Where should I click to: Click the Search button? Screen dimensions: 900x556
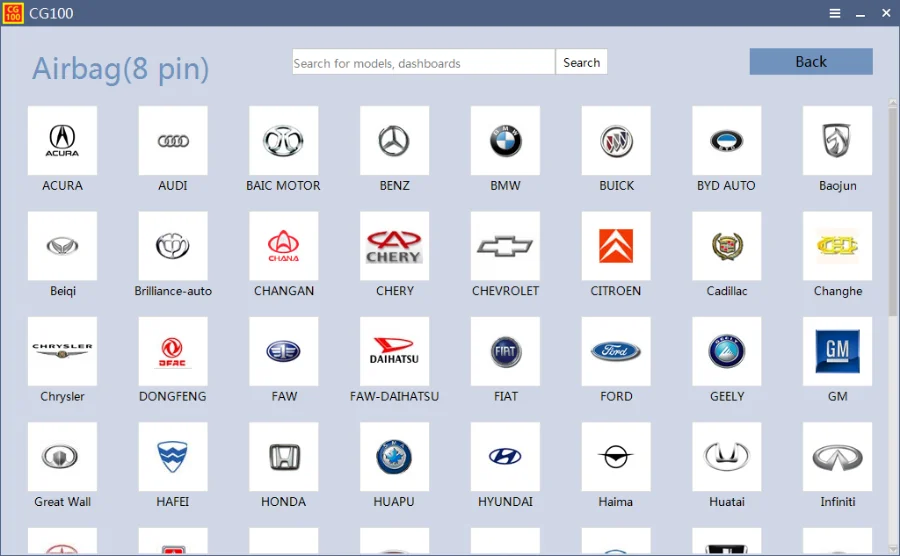tap(581, 62)
